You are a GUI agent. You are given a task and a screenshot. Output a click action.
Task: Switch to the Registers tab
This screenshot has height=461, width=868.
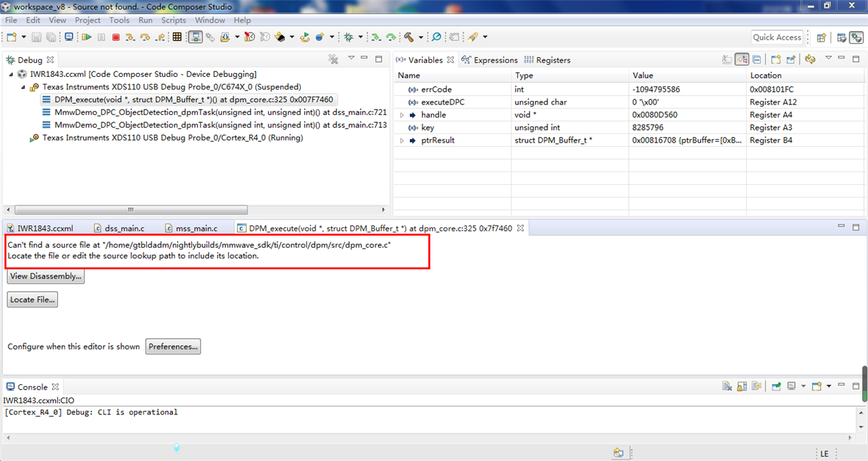click(x=548, y=60)
